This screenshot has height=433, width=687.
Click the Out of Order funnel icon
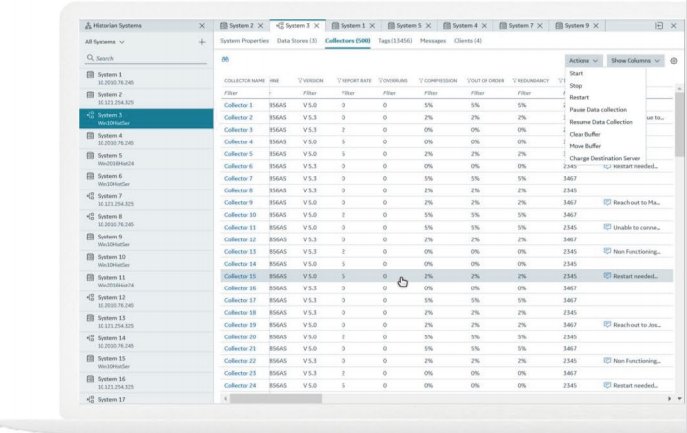[468, 81]
